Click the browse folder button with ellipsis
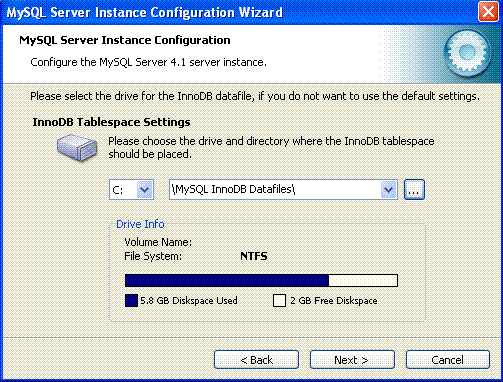Viewport: 503px width, 382px height. tap(414, 190)
